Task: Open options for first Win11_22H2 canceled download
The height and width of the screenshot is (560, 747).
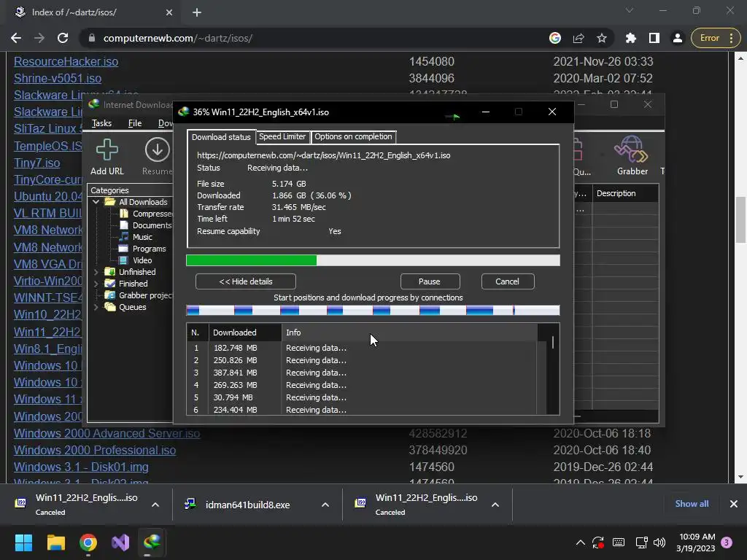Action: coord(155,505)
